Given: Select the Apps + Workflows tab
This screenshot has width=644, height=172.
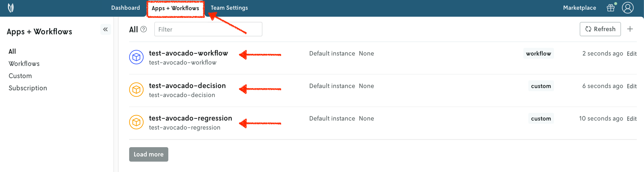Looking at the screenshot, I should [175, 8].
